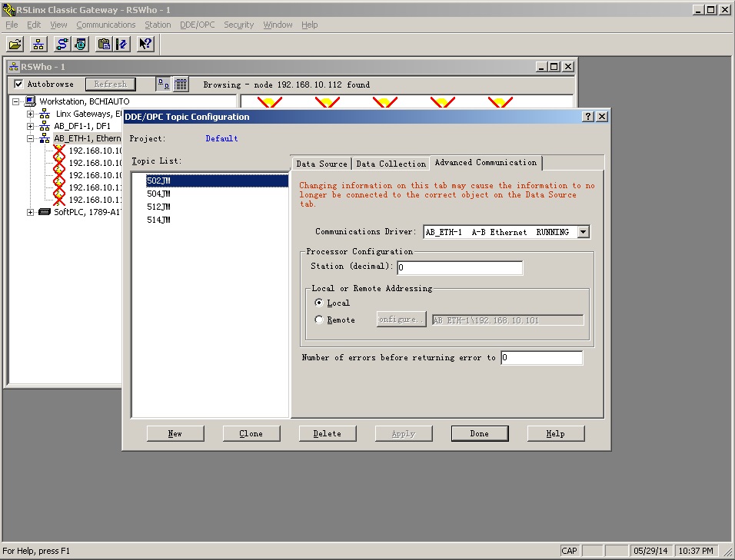Toggle the Autobrowse checkbox
Viewport: 735px width, 560px height.
[x=18, y=84]
